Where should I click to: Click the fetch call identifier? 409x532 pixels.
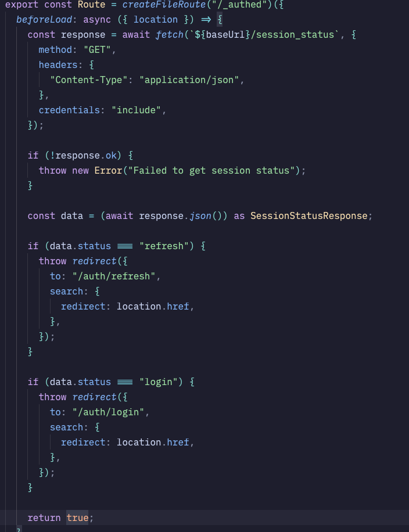click(x=170, y=35)
